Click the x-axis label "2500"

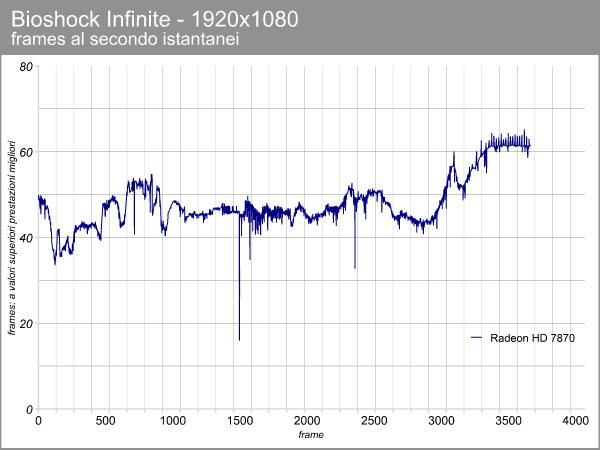coord(374,421)
